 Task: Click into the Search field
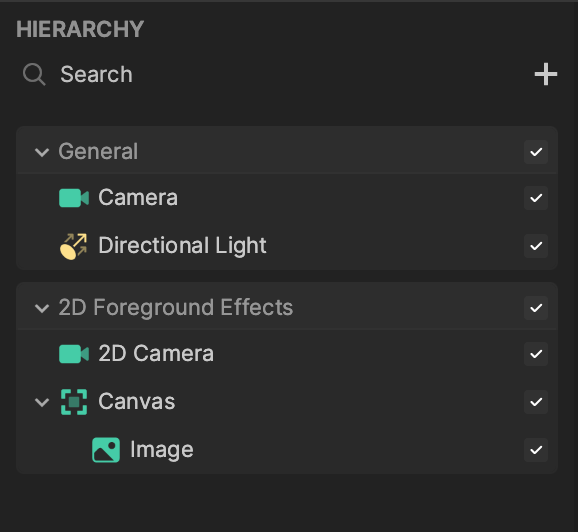click(288, 74)
